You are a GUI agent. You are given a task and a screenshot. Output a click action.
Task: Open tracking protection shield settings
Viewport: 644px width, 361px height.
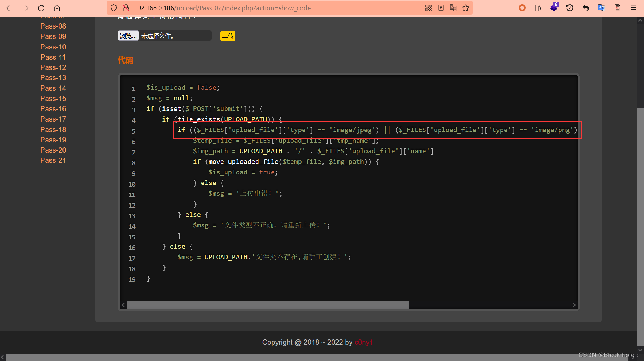[113, 8]
